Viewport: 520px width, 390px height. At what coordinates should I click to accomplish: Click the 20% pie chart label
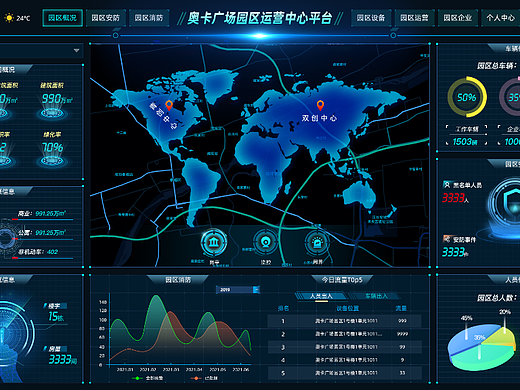pyautogui.click(x=505, y=312)
